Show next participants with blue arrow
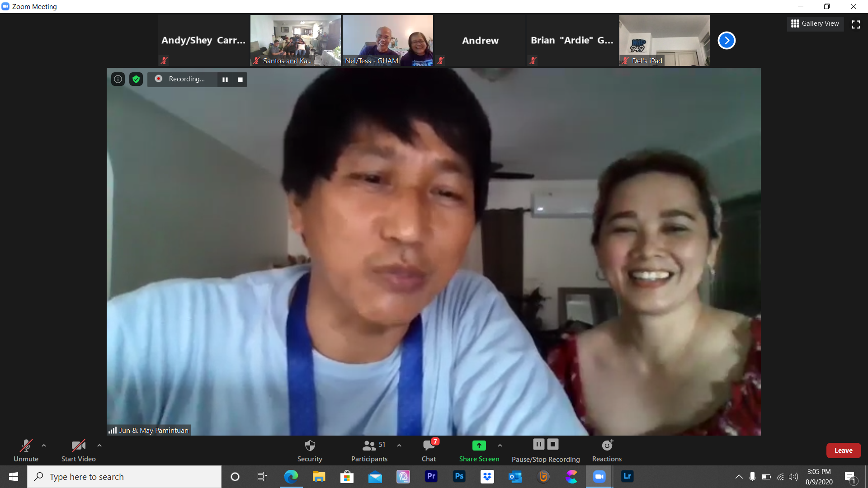The image size is (868, 488). coord(726,41)
